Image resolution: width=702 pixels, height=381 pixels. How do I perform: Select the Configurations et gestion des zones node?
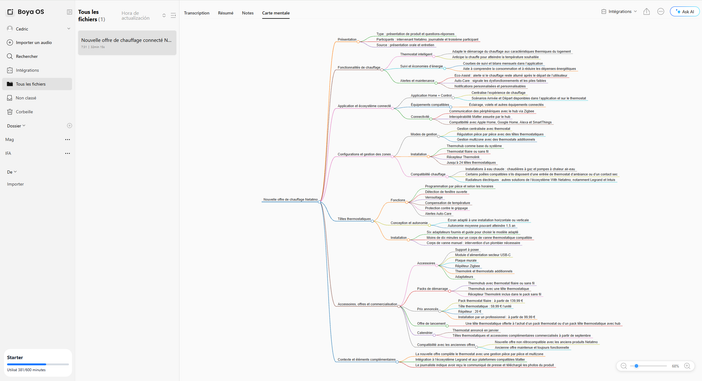364,154
